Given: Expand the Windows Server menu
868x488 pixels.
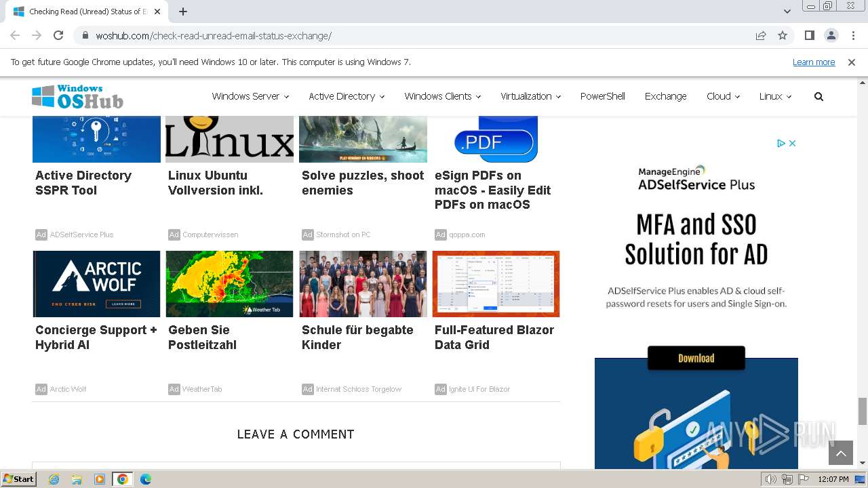Looking at the screenshot, I should coord(250,96).
